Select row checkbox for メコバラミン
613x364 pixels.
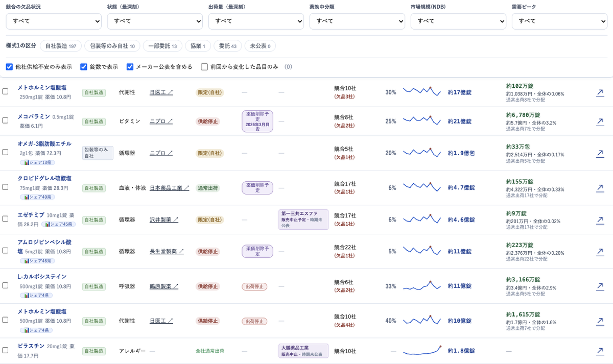pos(5,120)
